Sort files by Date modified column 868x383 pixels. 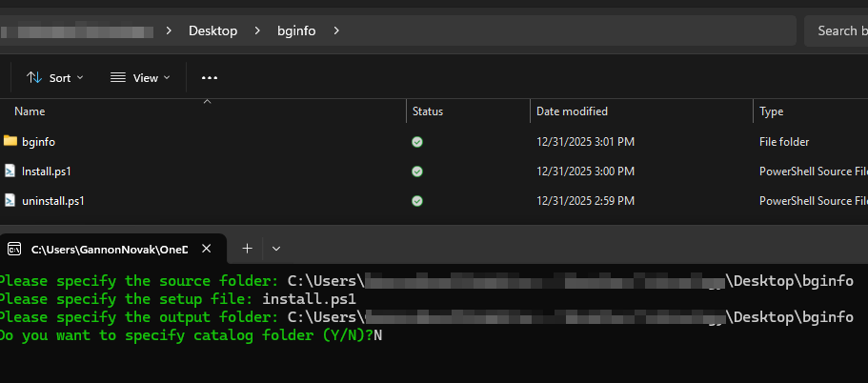coord(572,111)
